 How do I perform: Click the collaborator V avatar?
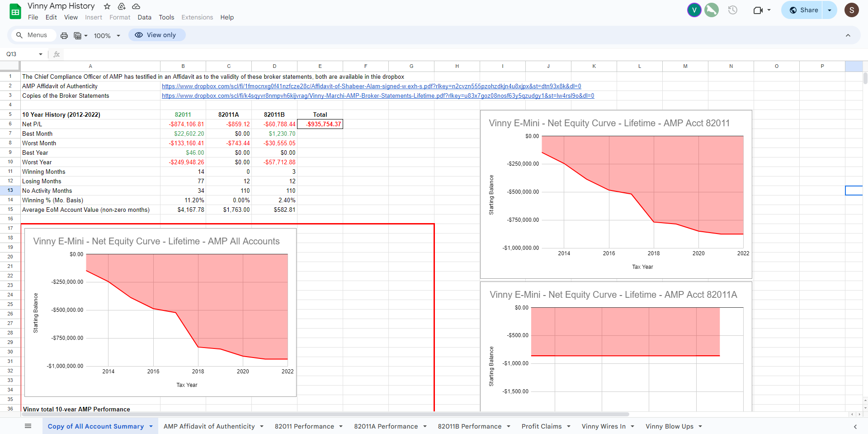pyautogui.click(x=694, y=10)
